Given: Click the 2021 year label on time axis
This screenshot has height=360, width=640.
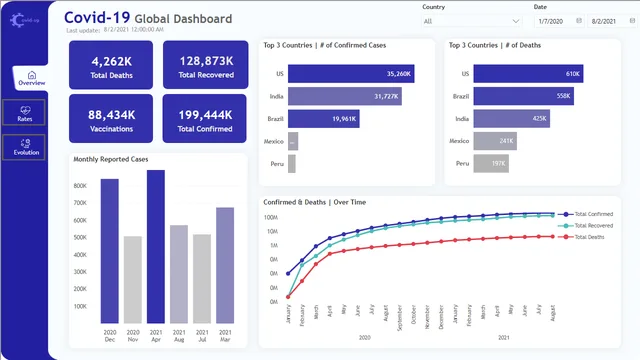Looking at the screenshot, I should coord(504,338).
